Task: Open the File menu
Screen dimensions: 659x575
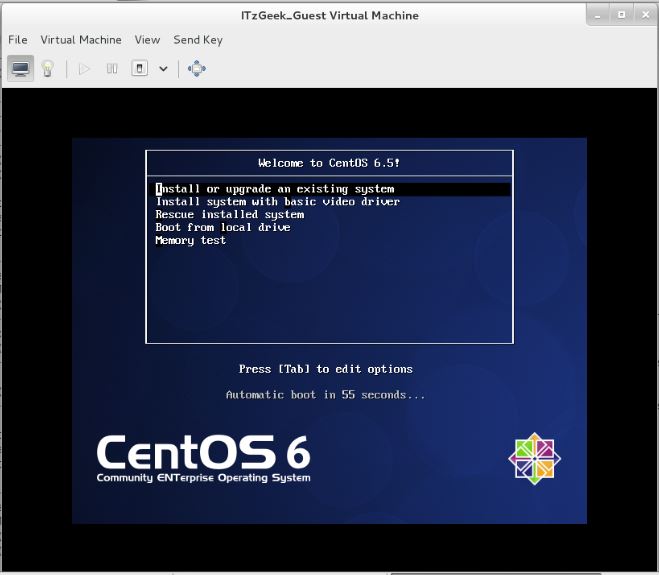Action: click(x=18, y=40)
